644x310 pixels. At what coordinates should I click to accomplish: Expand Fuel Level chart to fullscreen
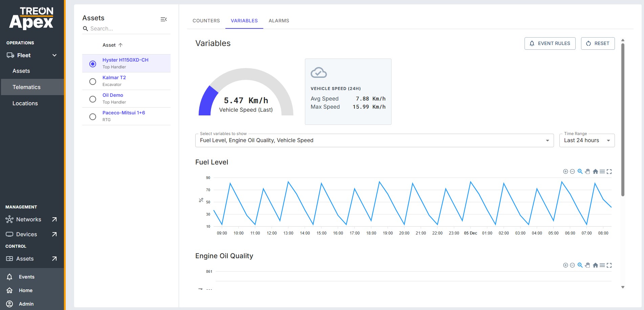[609, 172]
